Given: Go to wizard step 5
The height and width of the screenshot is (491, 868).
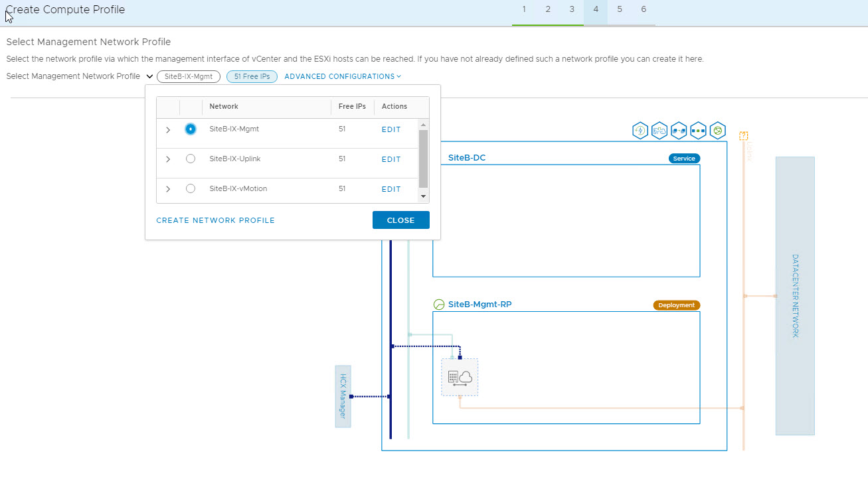Looking at the screenshot, I should 620,9.
